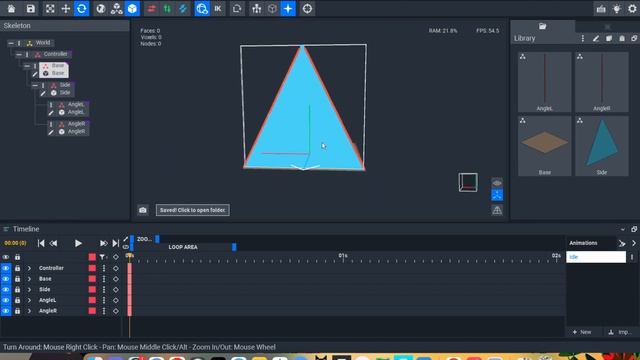Open settings with the gear icon
Viewport: 640px width, 360px height.
[632, 9]
